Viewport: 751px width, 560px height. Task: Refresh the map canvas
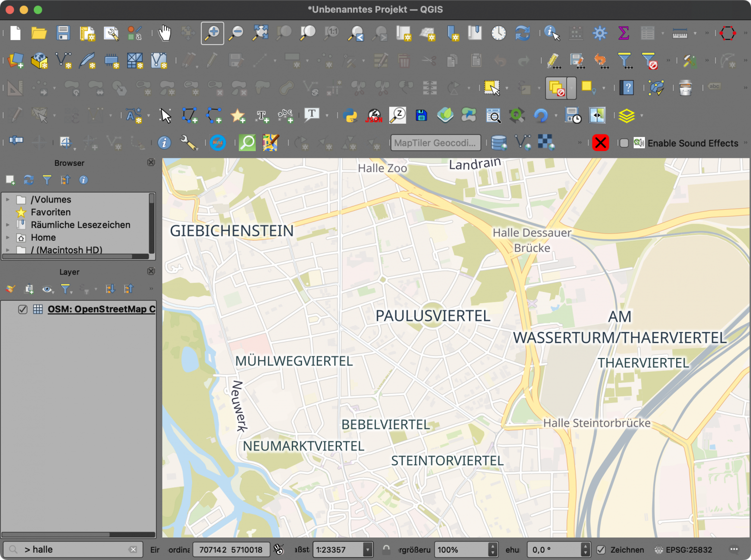click(522, 33)
